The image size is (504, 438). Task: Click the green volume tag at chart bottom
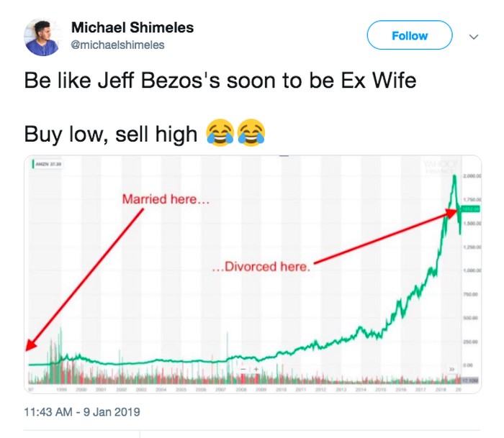tap(471, 378)
